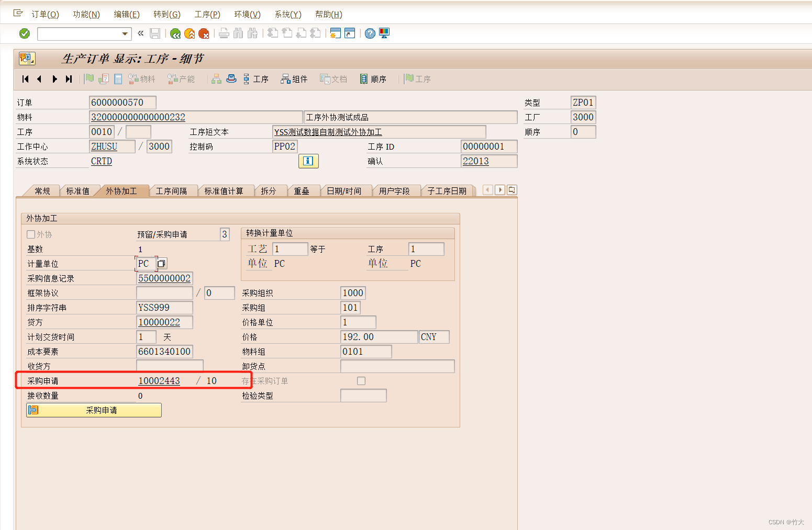Switch to the 标准值计算 tab

[x=224, y=191]
